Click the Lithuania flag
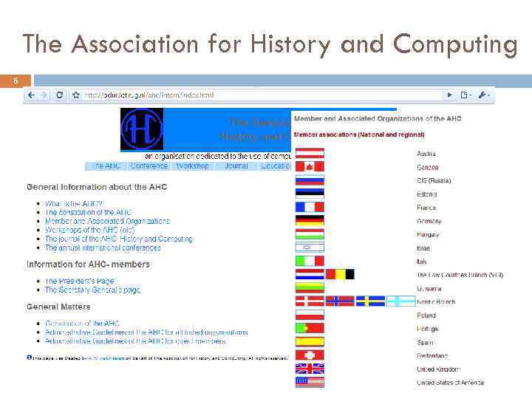The height and width of the screenshot is (399, 532). pos(310,287)
